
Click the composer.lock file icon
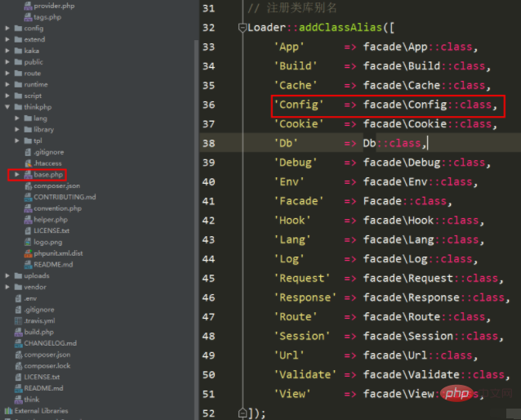tap(19, 366)
